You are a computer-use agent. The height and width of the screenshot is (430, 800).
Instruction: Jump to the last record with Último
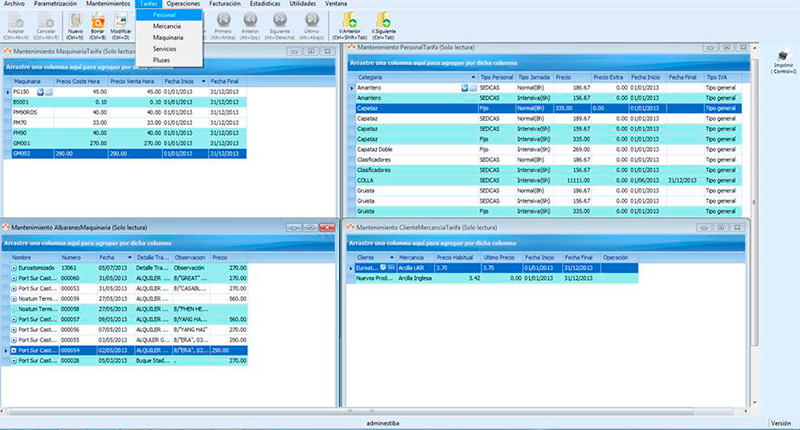tap(312, 26)
